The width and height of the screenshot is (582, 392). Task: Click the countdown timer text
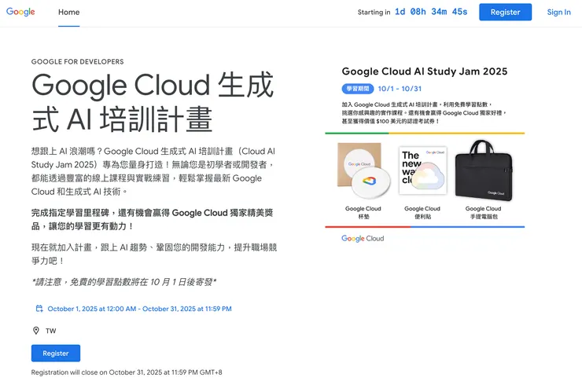[431, 12]
